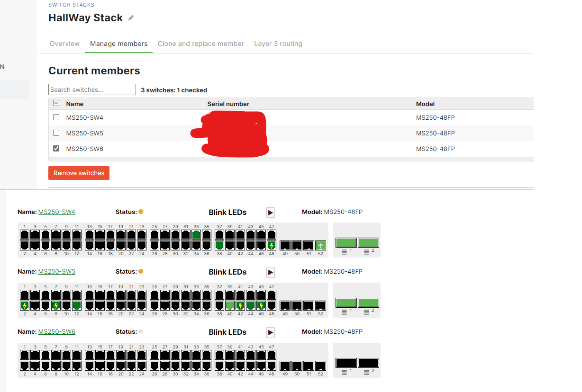Screen dimensions: 582x392
Task: Play Blink LEDs for MS250-SW4
Action: 271,213
